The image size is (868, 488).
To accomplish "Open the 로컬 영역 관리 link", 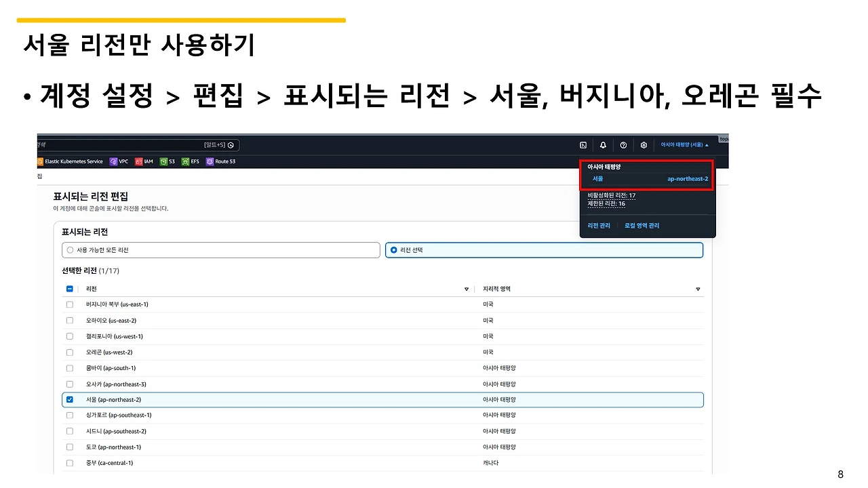I will (x=642, y=226).
